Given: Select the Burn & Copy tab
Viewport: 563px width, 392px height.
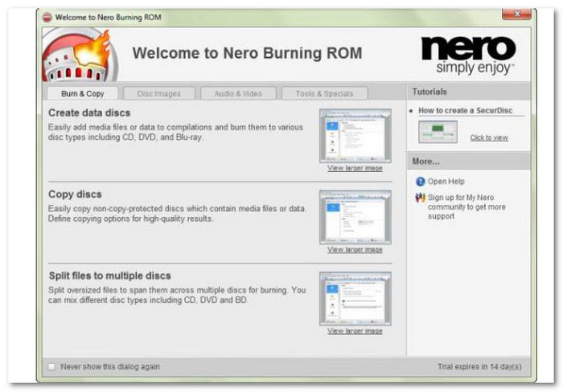Looking at the screenshot, I should click(83, 94).
